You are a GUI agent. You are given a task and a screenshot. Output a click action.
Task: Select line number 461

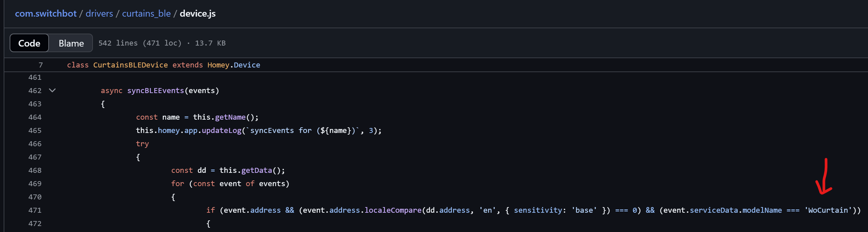(35, 77)
